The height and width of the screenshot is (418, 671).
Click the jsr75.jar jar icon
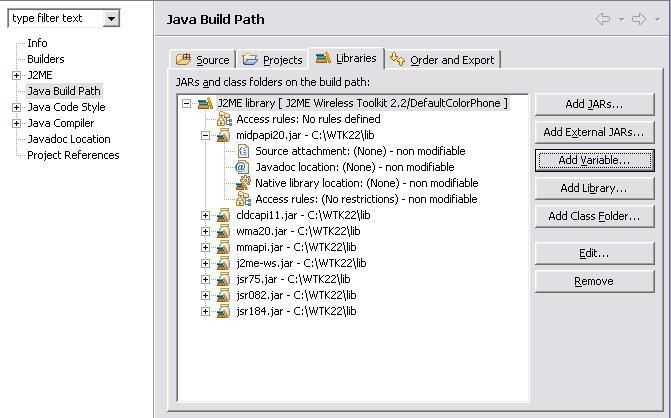223,279
